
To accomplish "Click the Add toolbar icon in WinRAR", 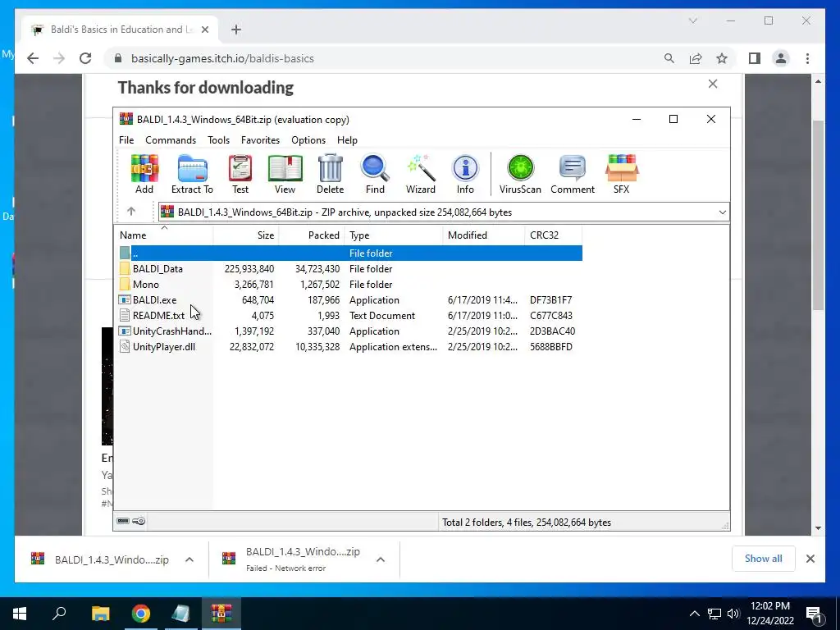I will [144, 174].
